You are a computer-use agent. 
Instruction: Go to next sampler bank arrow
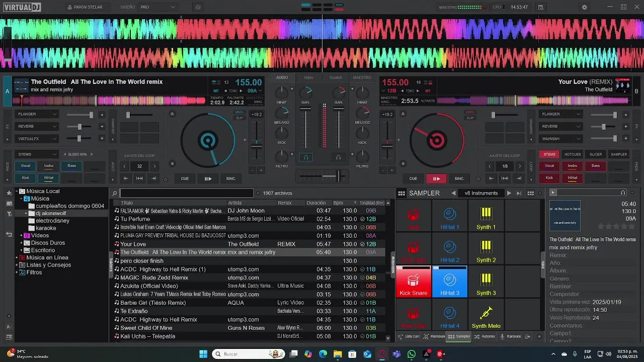click(x=509, y=193)
